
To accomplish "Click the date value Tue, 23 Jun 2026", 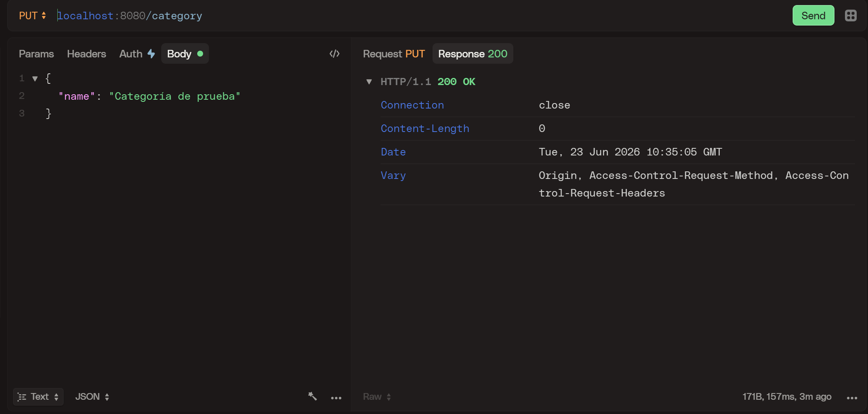I will pos(630,152).
